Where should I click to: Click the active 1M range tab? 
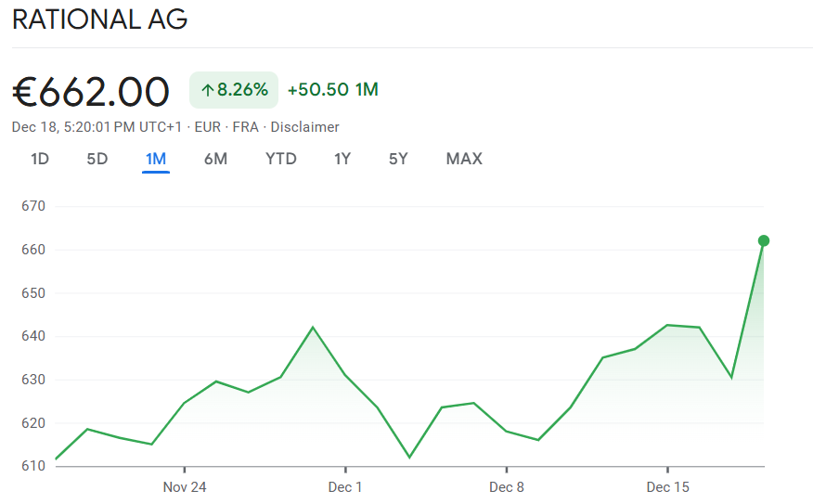click(155, 159)
